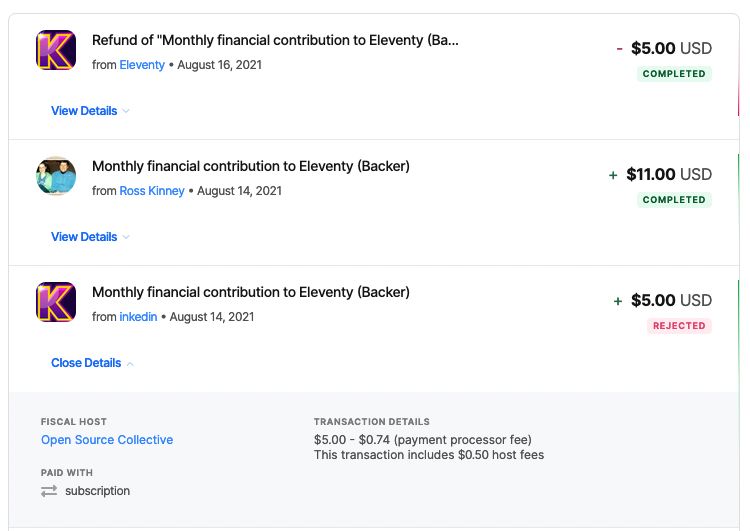Expand View Details for the refund transaction

(84, 111)
